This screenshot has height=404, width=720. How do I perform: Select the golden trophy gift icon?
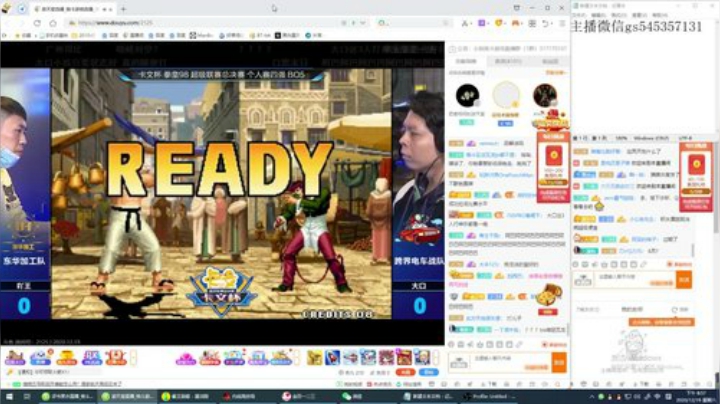(x=67, y=358)
